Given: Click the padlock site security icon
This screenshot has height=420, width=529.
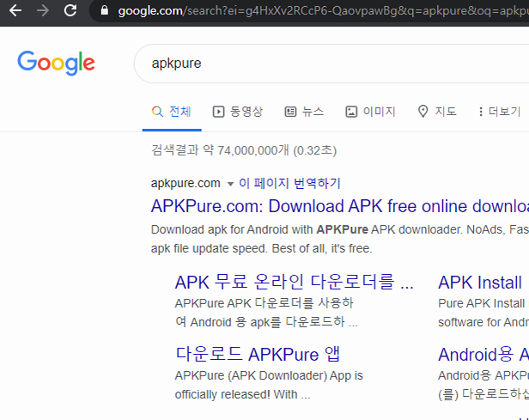Looking at the screenshot, I should click(x=105, y=10).
